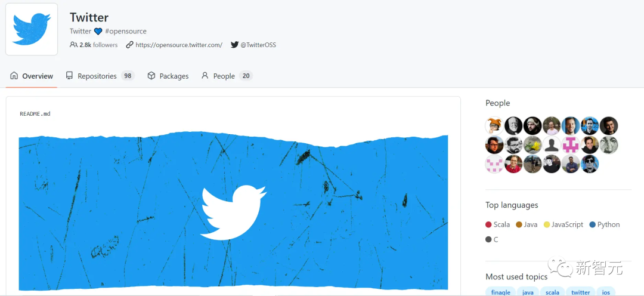Screen dimensions: 644x296
Task: Click the Twitter bird icon next to @TwitterOSS
Action: [x=234, y=45]
